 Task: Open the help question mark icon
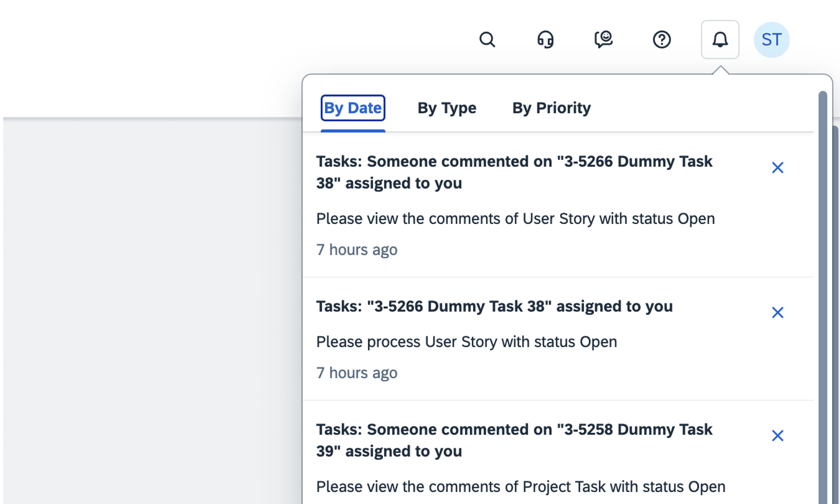click(x=662, y=40)
